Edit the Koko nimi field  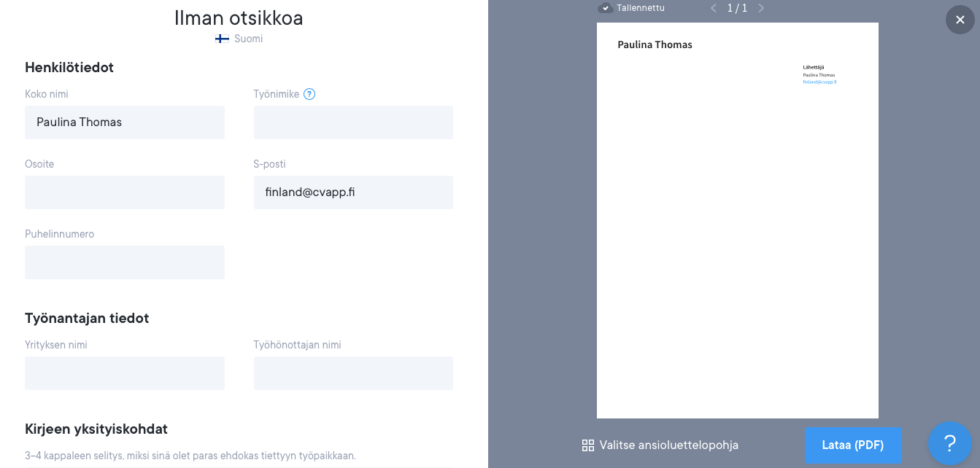tap(125, 122)
